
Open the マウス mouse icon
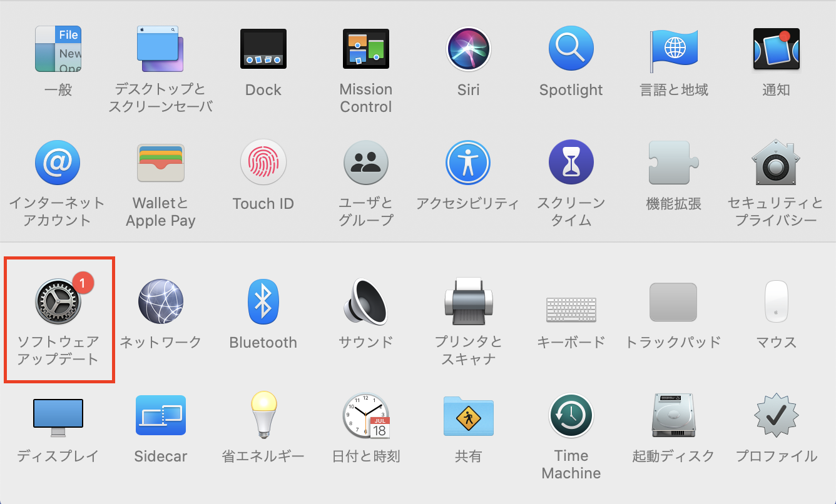click(x=777, y=301)
